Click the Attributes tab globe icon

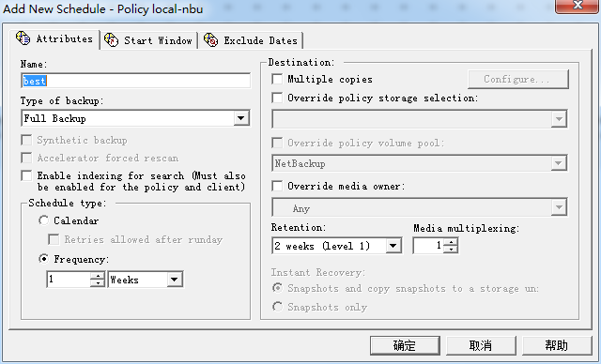pyautogui.click(x=23, y=38)
